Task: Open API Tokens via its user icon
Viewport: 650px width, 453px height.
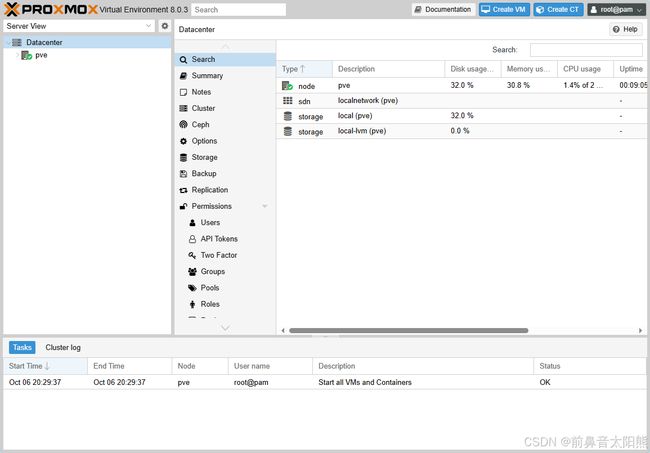Action: click(x=192, y=239)
